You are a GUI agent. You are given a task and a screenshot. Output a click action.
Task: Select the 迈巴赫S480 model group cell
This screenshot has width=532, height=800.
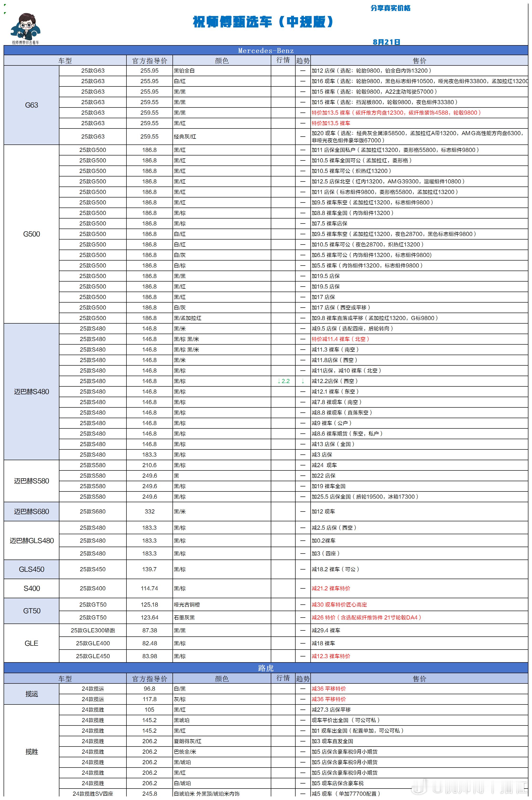pyautogui.click(x=31, y=391)
